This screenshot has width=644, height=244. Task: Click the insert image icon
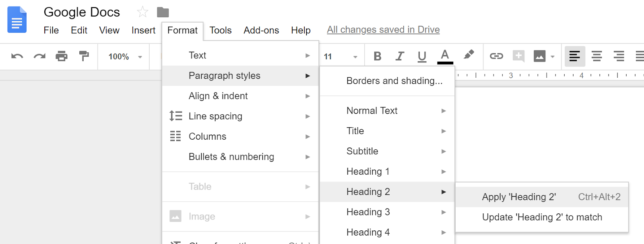(x=540, y=56)
